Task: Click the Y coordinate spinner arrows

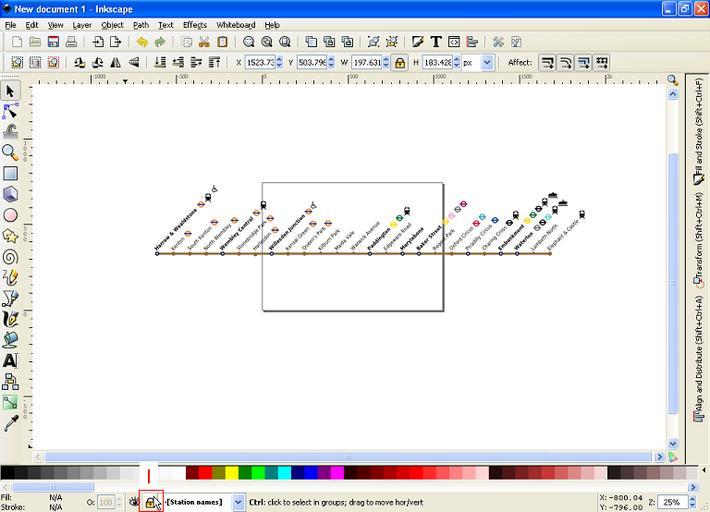Action: (x=331, y=62)
